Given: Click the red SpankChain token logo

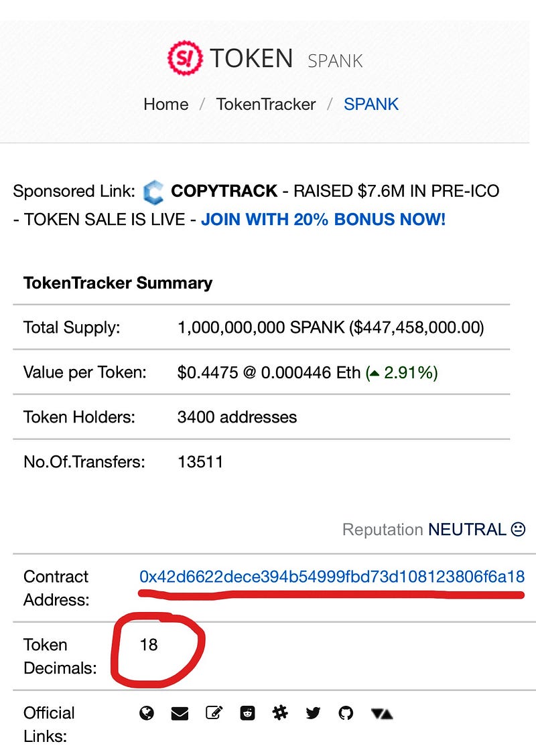Looking at the screenshot, I should pyautogui.click(x=186, y=58).
